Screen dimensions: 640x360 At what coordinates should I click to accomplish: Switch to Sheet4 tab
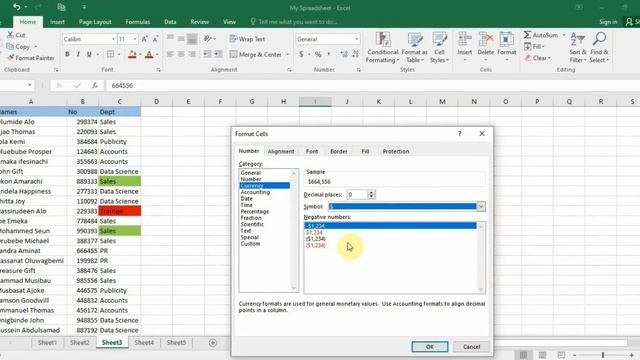(x=144, y=343)
